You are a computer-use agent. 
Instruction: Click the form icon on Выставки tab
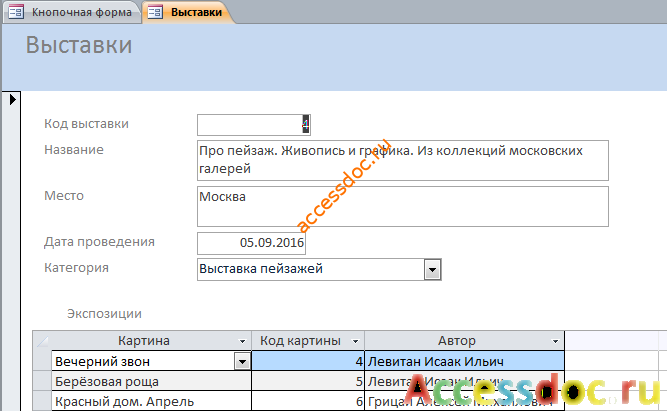pos(155,12)
